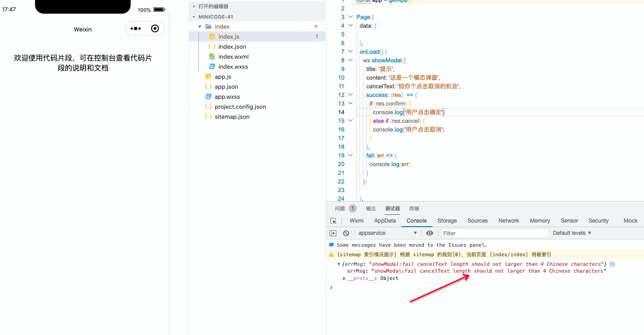Open the Sources devtools tab

click(x=477, y=221)
